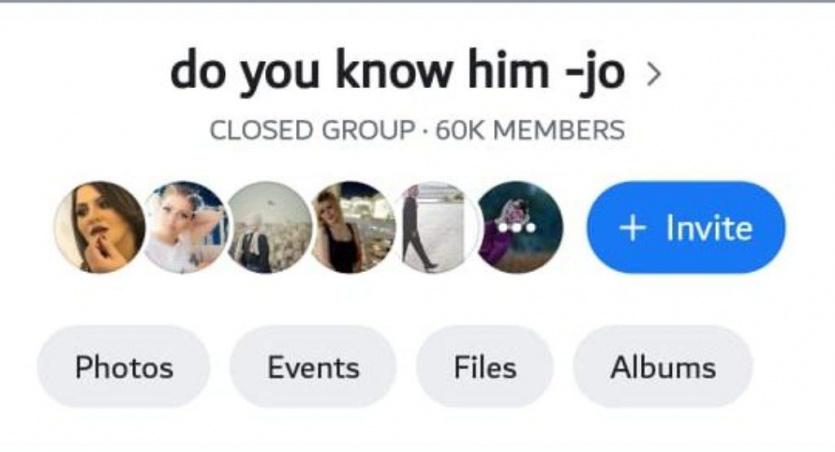Tap the word "Invite" on the blue pill

click(x=709, y=228)
